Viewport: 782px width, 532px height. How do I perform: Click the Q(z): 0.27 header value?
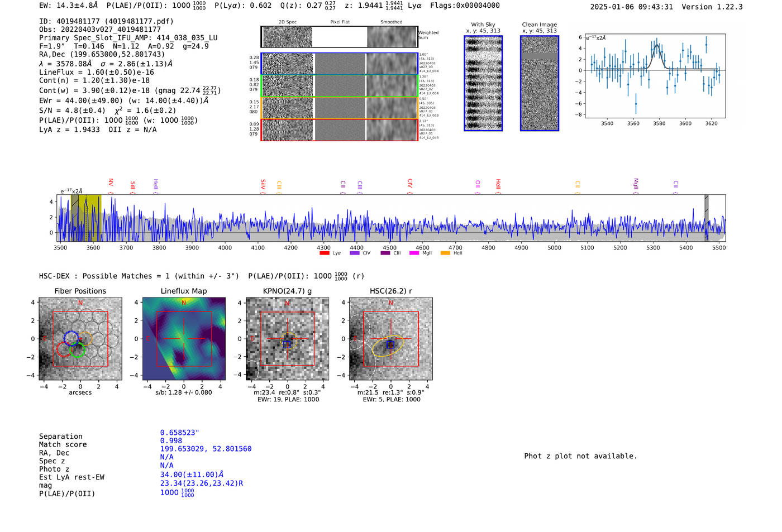pos(308,5)
